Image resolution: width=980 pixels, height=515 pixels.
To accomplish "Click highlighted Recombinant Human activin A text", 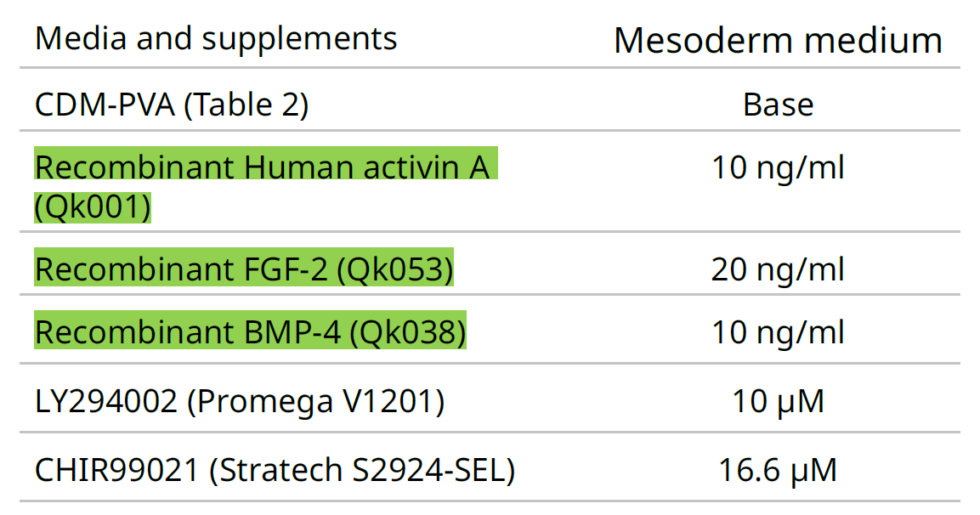I will [x=262, y=167].
